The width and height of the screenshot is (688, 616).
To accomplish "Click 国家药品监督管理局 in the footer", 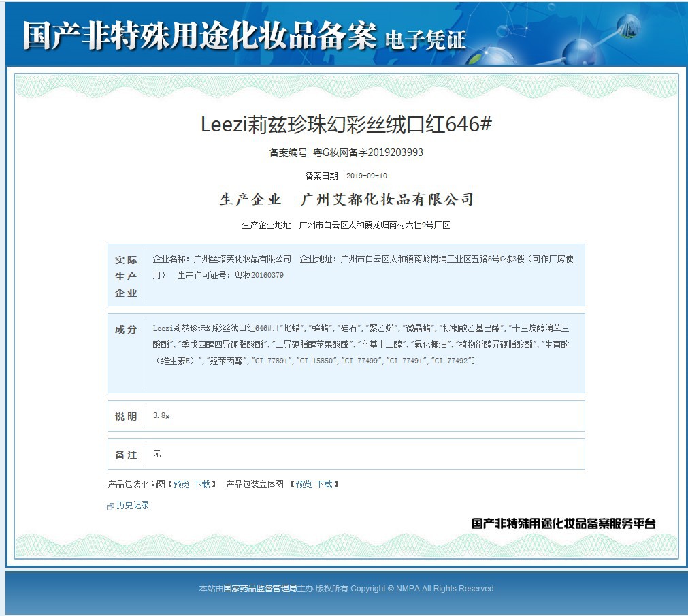I will [260, 589].
